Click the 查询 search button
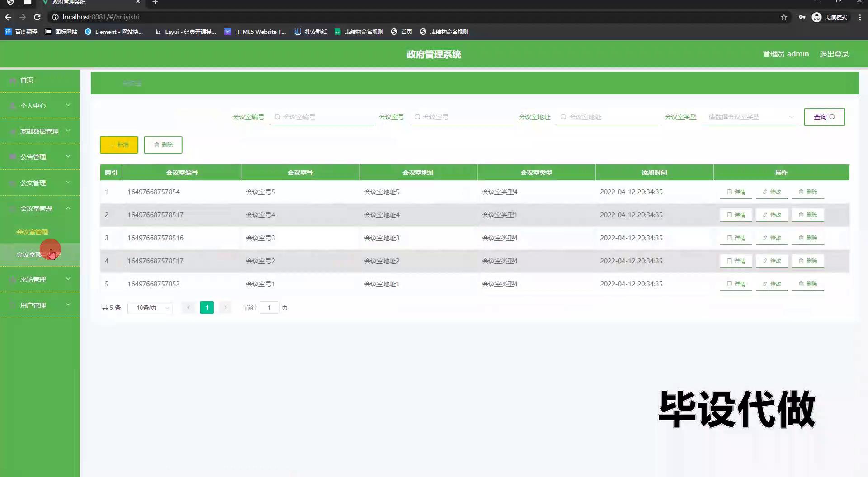Viewport: 868px width, 477px height. 824,117
